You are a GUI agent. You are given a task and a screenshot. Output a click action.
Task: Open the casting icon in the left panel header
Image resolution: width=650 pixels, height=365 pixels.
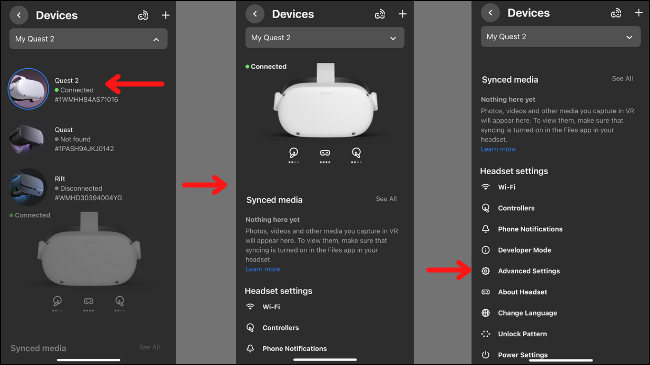(143, 15)
